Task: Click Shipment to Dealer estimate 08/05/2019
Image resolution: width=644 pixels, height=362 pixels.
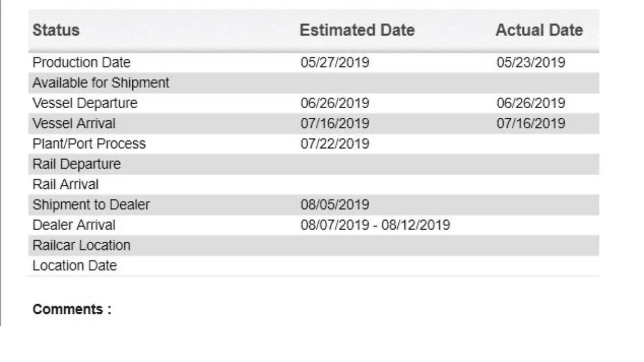Action: click(335, 205)
